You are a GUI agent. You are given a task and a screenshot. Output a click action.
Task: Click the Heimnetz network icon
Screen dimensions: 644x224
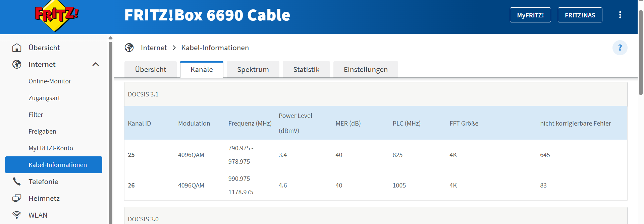(17, 198)
